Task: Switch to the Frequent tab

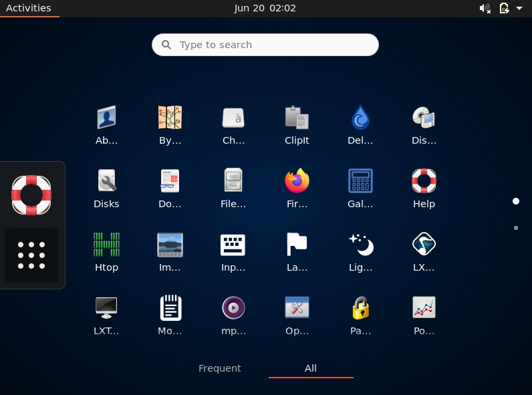Action: click(x=219, y=368)
